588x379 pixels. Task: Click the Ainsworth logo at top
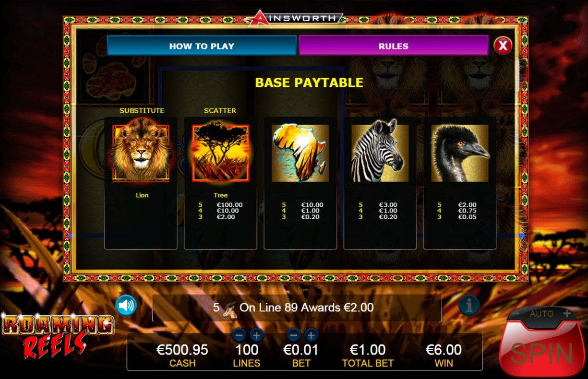[x=295, y=18]
